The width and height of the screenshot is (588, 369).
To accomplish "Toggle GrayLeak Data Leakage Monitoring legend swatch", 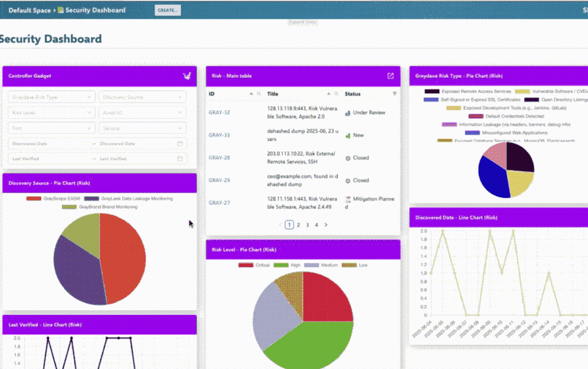I will [91, 199].
